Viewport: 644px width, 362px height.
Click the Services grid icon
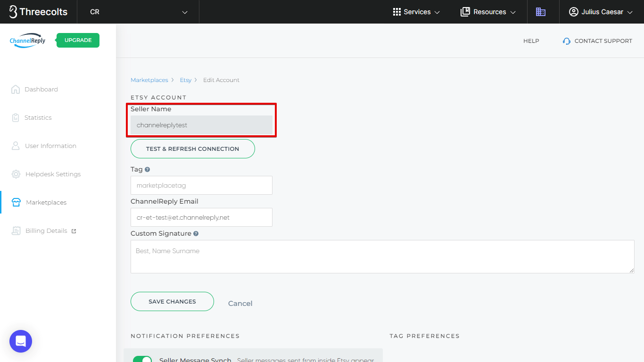tap(396, 12)
